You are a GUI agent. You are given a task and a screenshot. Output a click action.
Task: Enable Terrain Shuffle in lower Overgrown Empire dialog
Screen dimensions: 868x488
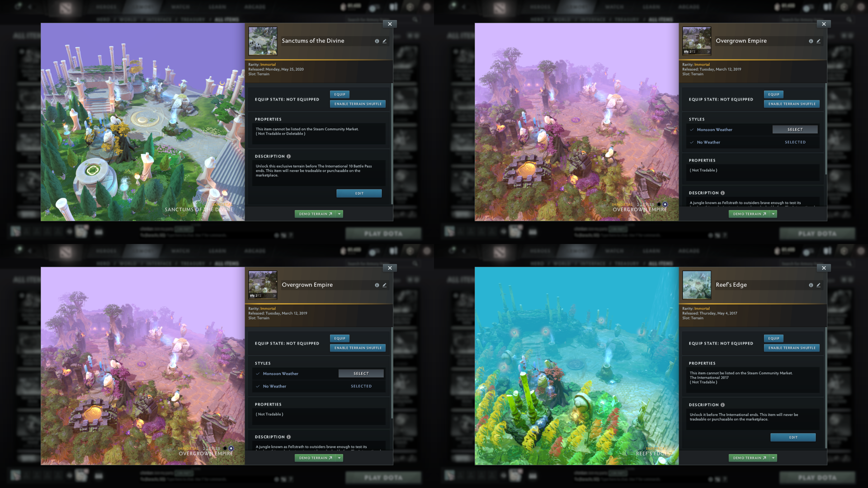358,348
